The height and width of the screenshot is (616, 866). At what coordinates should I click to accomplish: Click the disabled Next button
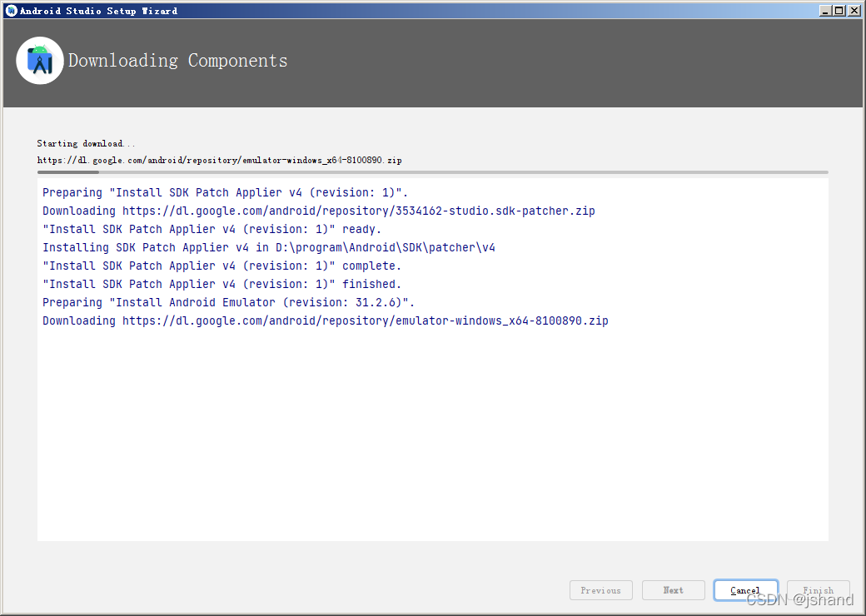(x=674, y=590)
